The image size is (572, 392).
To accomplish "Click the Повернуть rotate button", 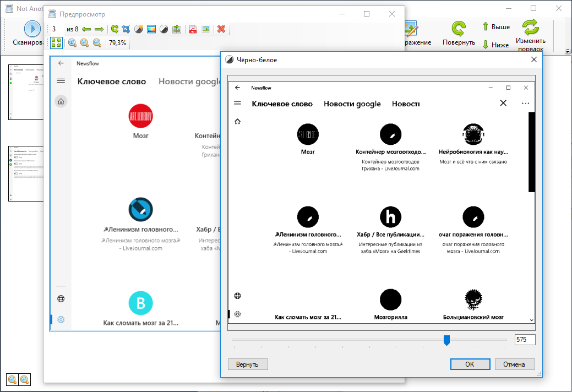I will (459, 34).
